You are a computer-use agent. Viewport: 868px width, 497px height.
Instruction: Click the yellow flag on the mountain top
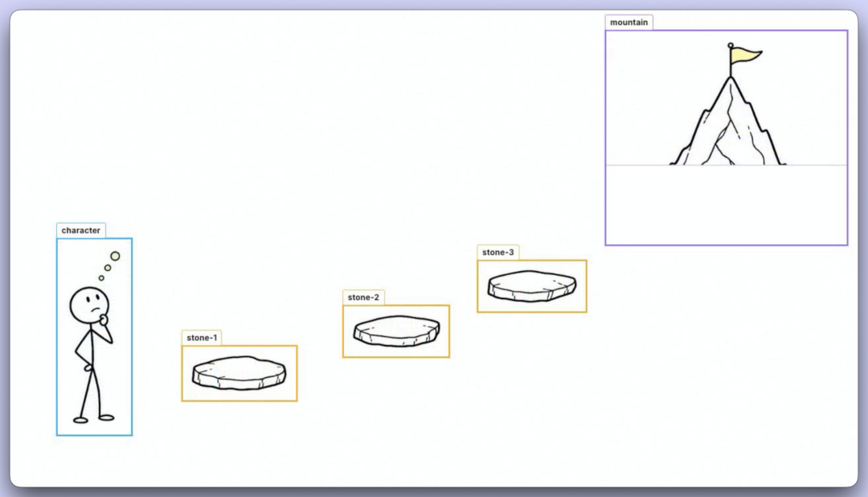(x=745, y=55)
